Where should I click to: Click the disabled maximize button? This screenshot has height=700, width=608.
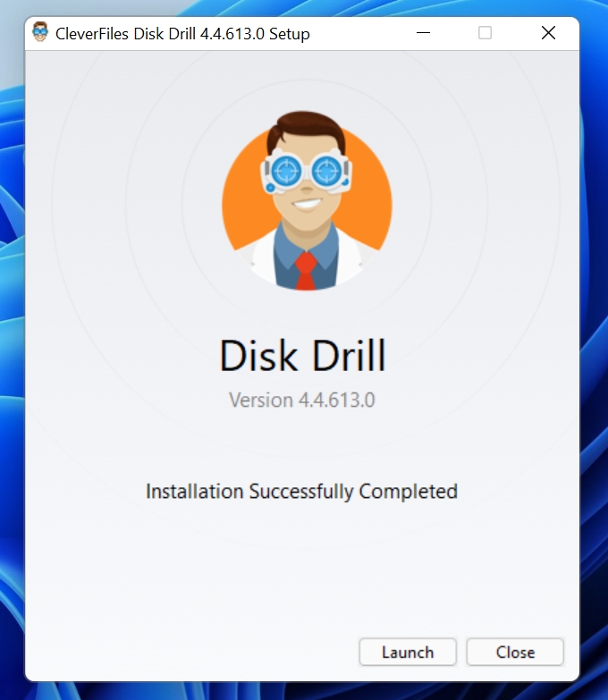pos(485,33)
